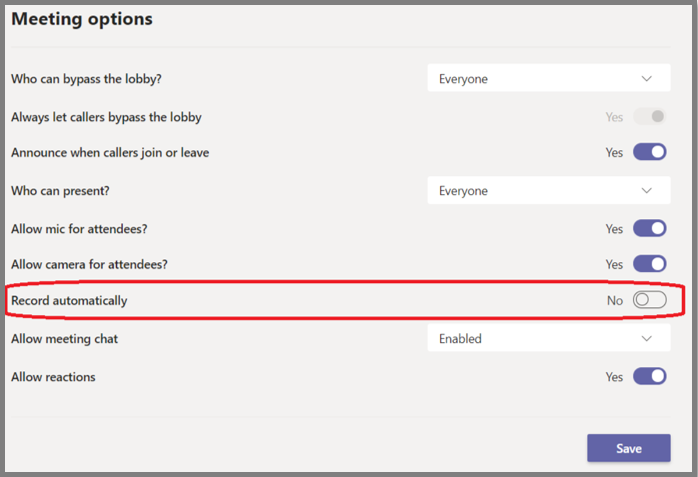
Task: Enable the Record automatically toggle
Action: tap(649, 300)
